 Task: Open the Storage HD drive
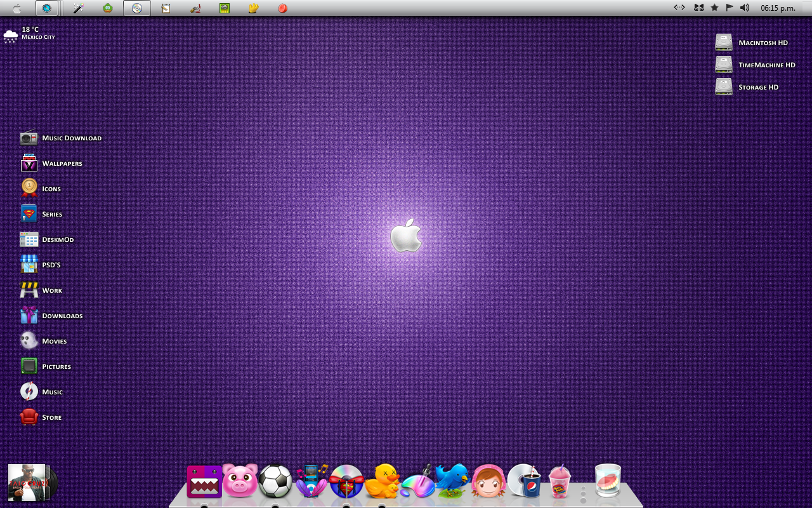pos(747,87)
